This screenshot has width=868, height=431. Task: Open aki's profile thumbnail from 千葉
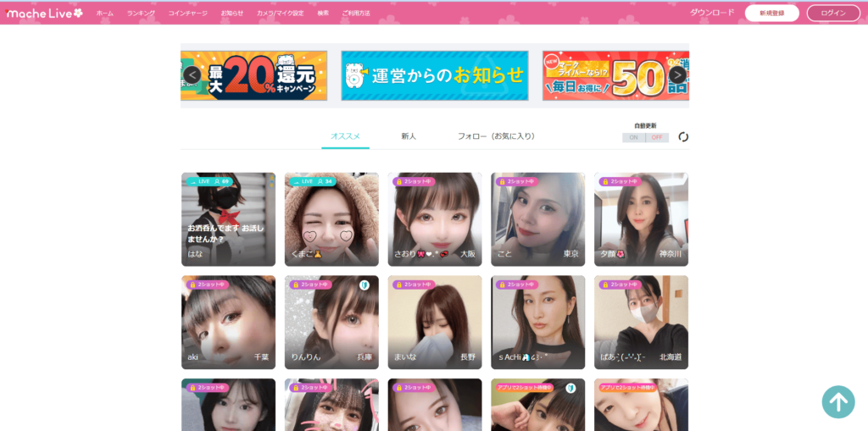(228, 323)
